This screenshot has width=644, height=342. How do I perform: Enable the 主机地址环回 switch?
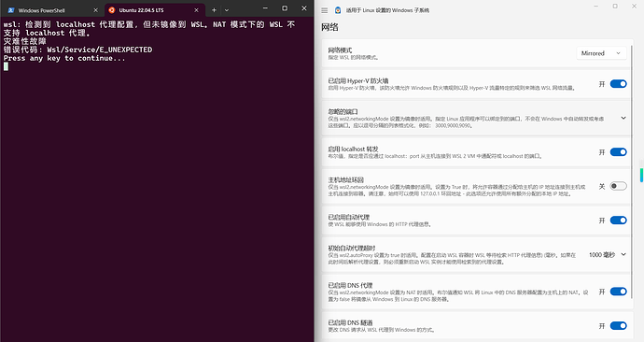[618, 186]
